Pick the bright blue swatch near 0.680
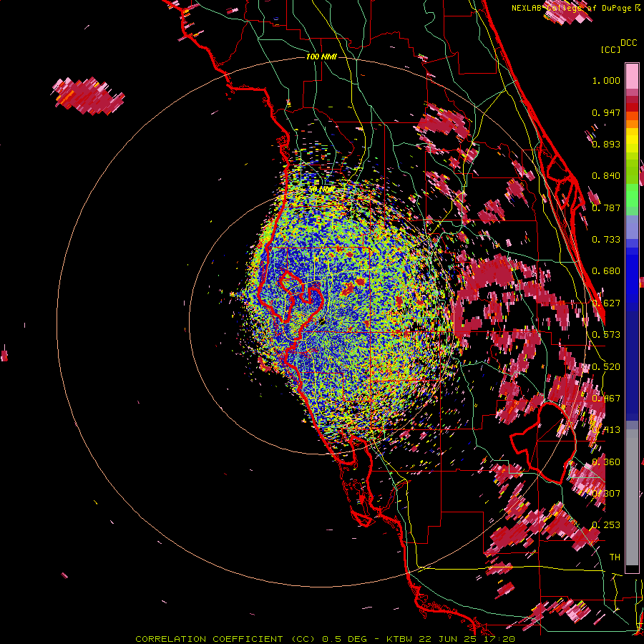 click(x=632, y=273)
